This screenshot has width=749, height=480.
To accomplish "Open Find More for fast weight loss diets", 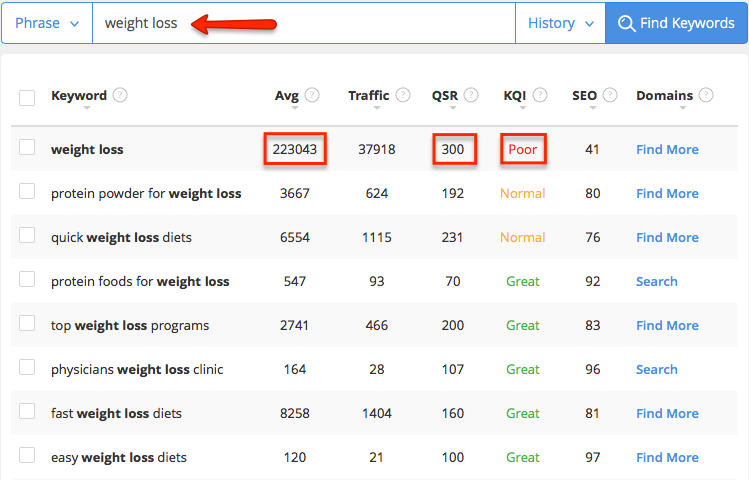I will point(667,413).
